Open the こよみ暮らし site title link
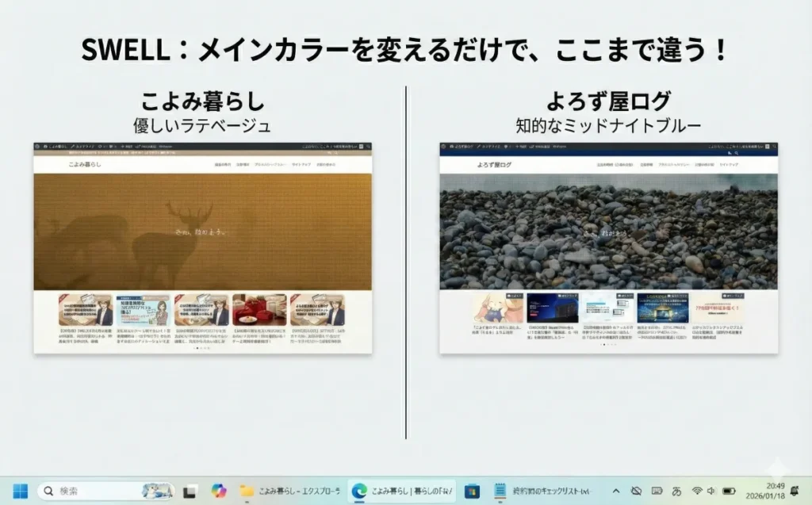Image resolution: width=812 pixels, height=505 pixels. tap(85, 164)
